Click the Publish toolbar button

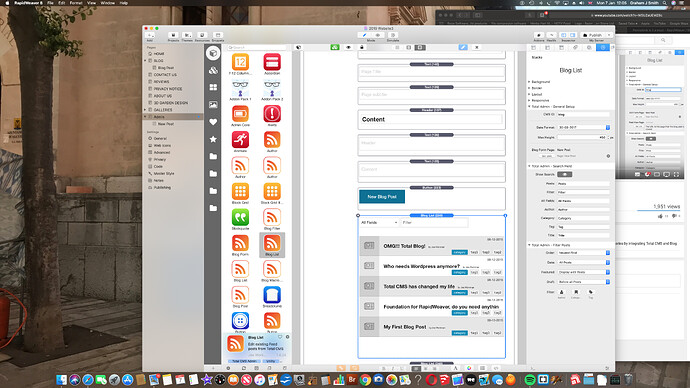595,35
